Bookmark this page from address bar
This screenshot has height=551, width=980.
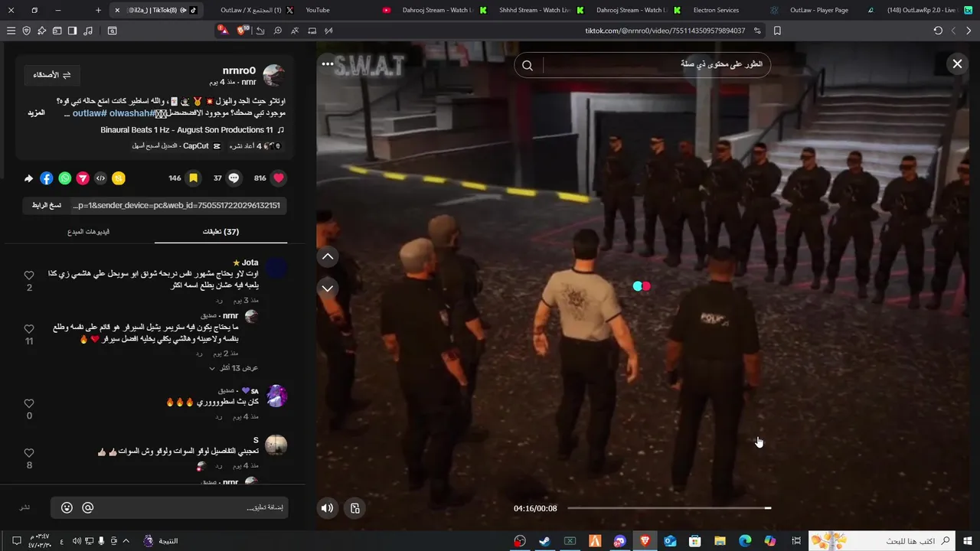click(777, 31)
